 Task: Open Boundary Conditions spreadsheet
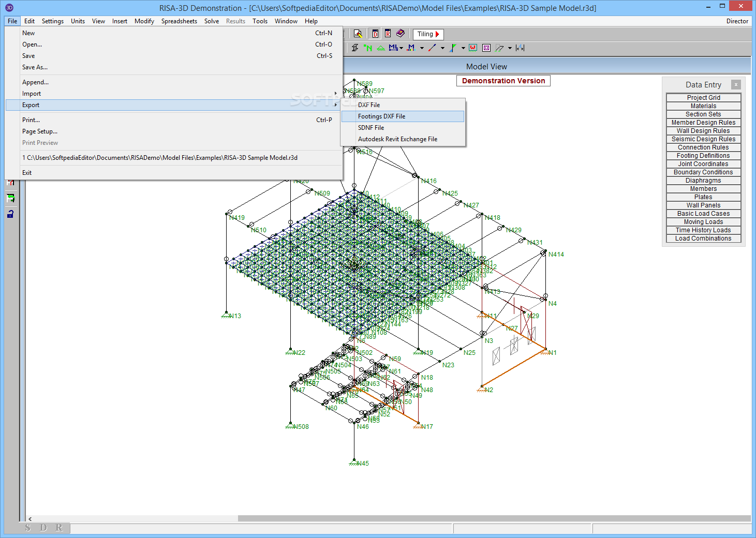(x=703, y=172)
